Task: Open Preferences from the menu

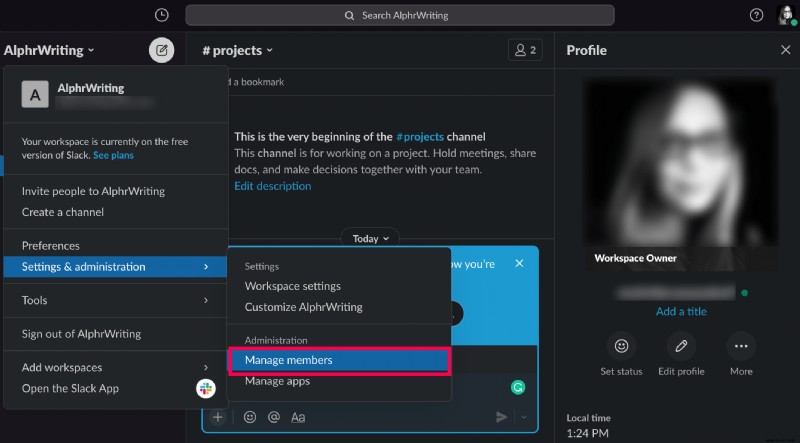Action: coord(51,245)
